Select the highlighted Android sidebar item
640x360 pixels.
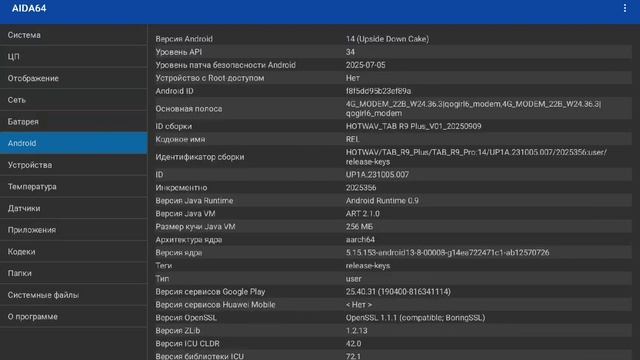point(73,143)
